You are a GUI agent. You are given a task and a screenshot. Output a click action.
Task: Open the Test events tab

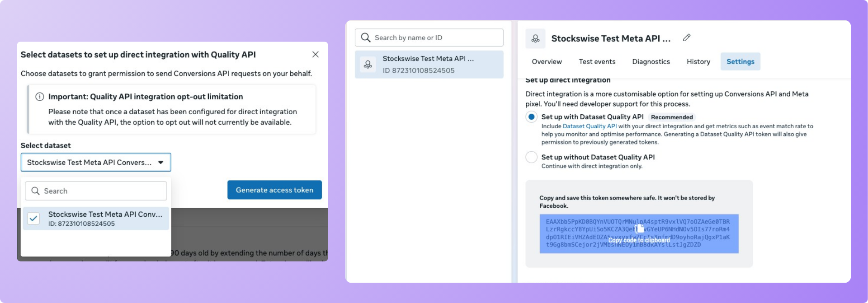click(x=597, y=61)
